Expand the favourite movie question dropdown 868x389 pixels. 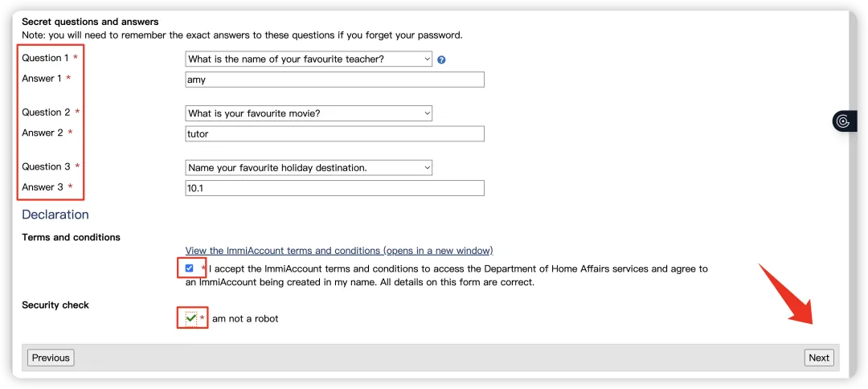pyautogui.click(x=309, y=113)
